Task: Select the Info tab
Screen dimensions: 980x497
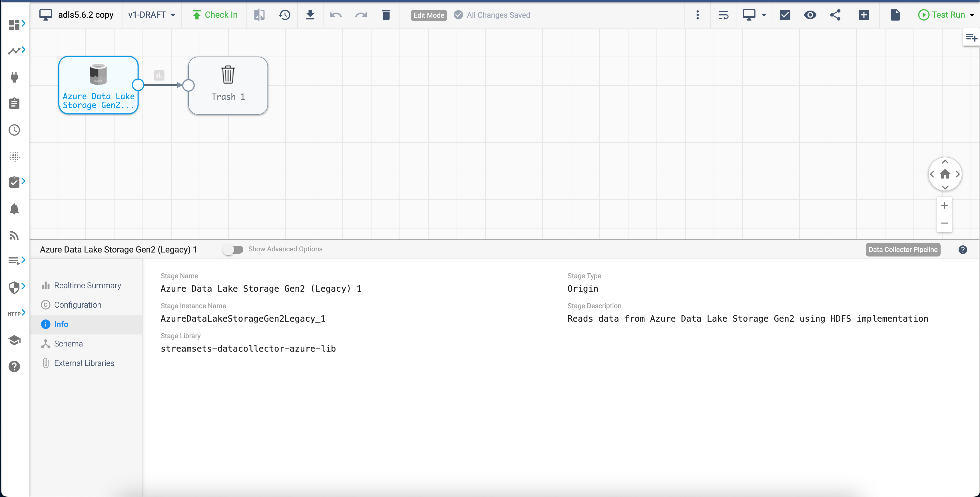Action: 86,324
